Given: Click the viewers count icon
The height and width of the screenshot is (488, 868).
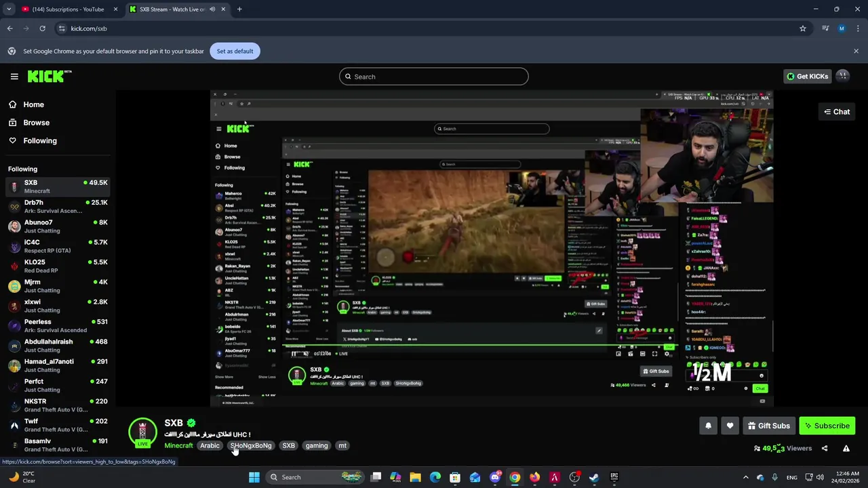Looking at the screenshot, I should click(757, 448).
